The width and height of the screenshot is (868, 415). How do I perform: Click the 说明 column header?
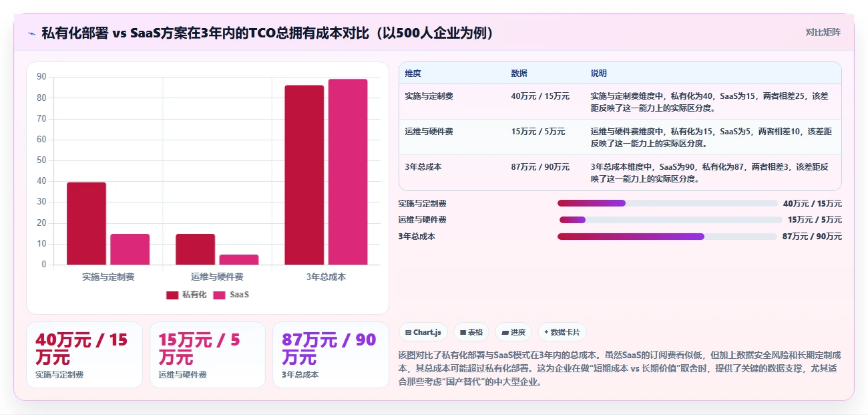(599, 74)
